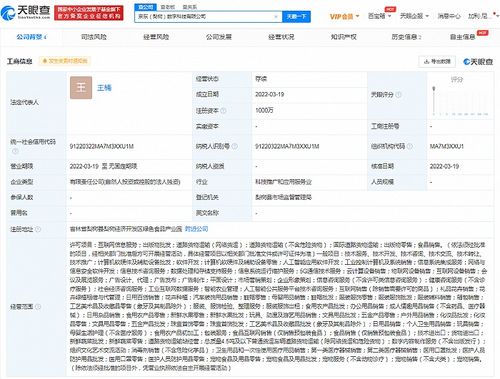The image size is (500, 379).
Task: Select the 查关系 search mode tab
Action: (x=190, y=7)
